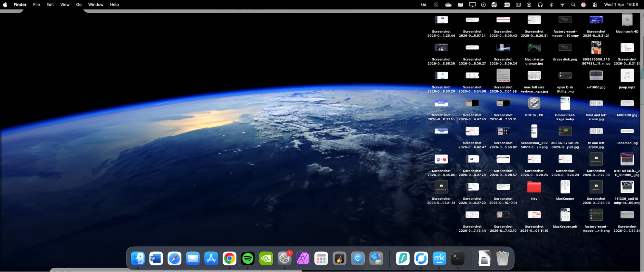The height and width of the screenshot is (272, 644).
Task: Open Control Center in menu bar
Action: click(595, 5)
